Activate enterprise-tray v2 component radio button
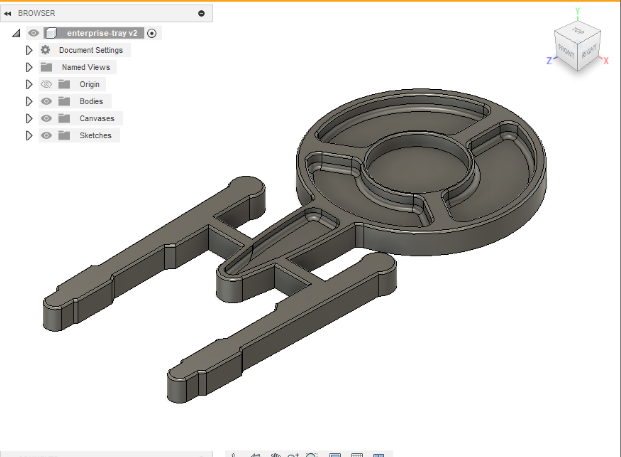This screenshot has width=621, height=457. click(151, 33)
